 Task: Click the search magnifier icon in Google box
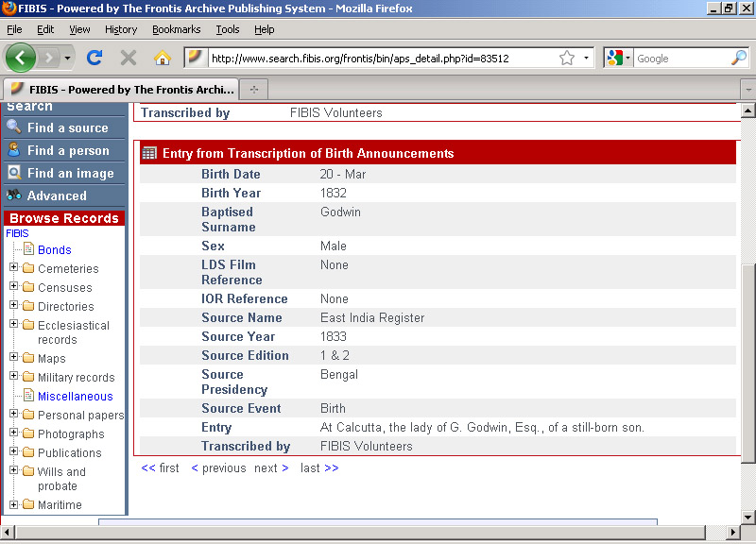(739, 59)
